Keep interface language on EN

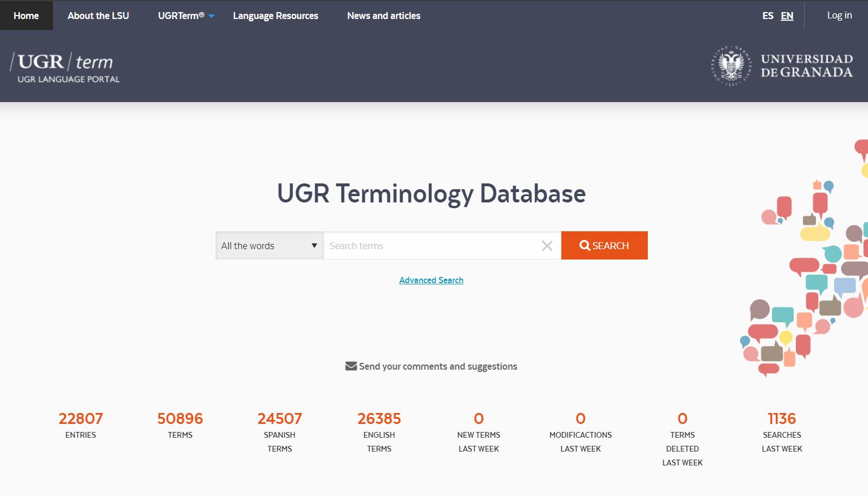click(x=787, y=16)
